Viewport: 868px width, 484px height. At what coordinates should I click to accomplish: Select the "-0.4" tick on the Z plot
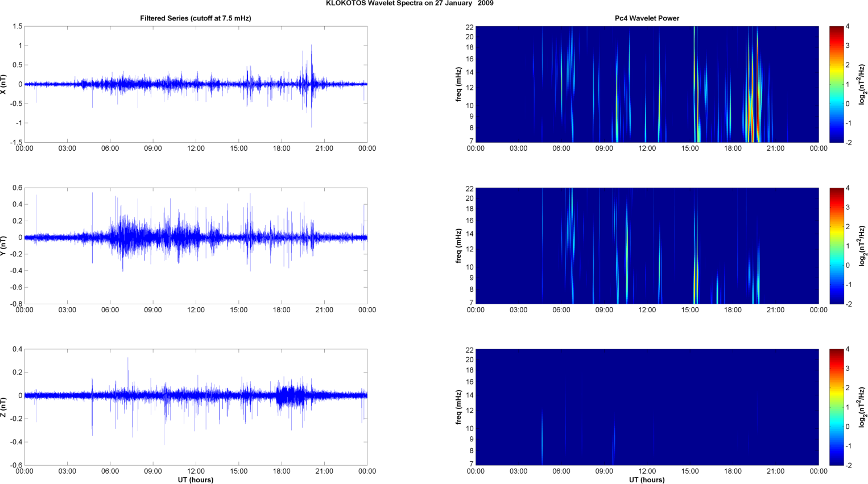16,442
